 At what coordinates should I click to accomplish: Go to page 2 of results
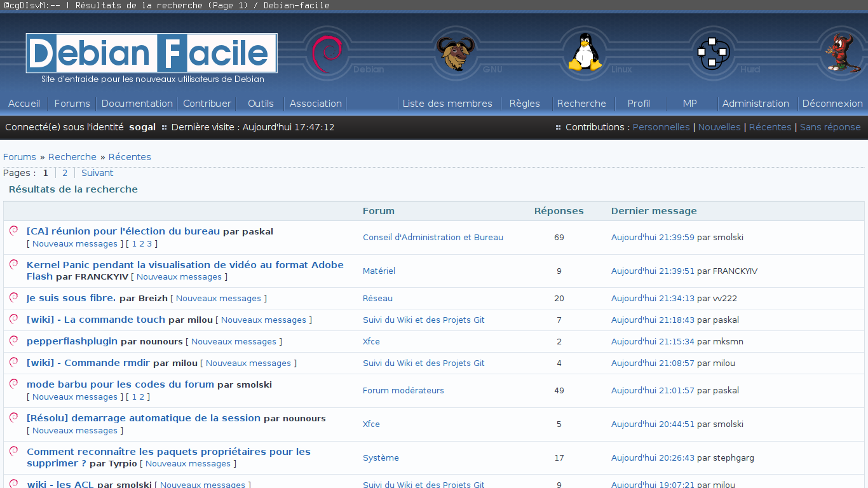65,173
